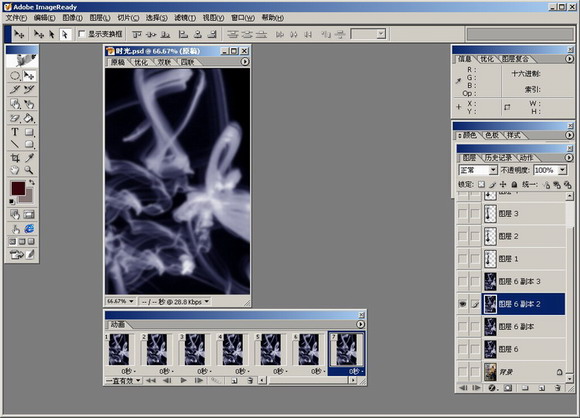Click the dark red foreground color swatch
This screenshot has height=418, width=580.
18,188
